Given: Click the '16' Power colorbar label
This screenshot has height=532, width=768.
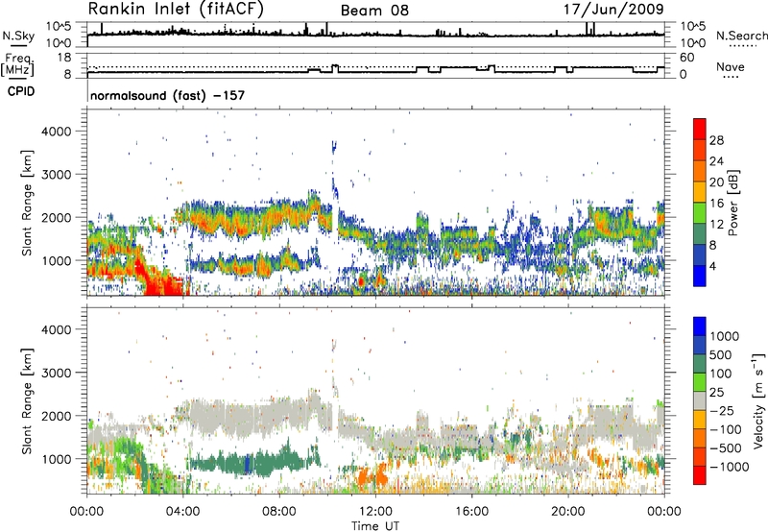Looking at the screenshot, I should pyautogui.click(x=716, y=204).
